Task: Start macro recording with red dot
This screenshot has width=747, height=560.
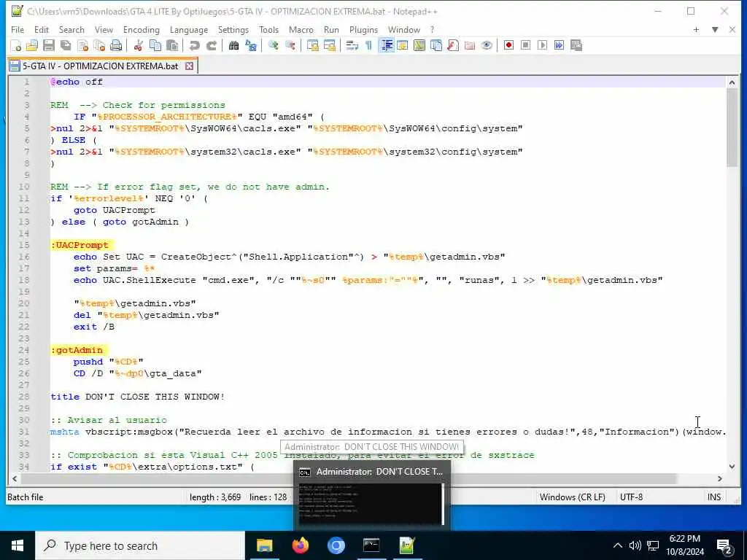Action: tap(508, 45)
